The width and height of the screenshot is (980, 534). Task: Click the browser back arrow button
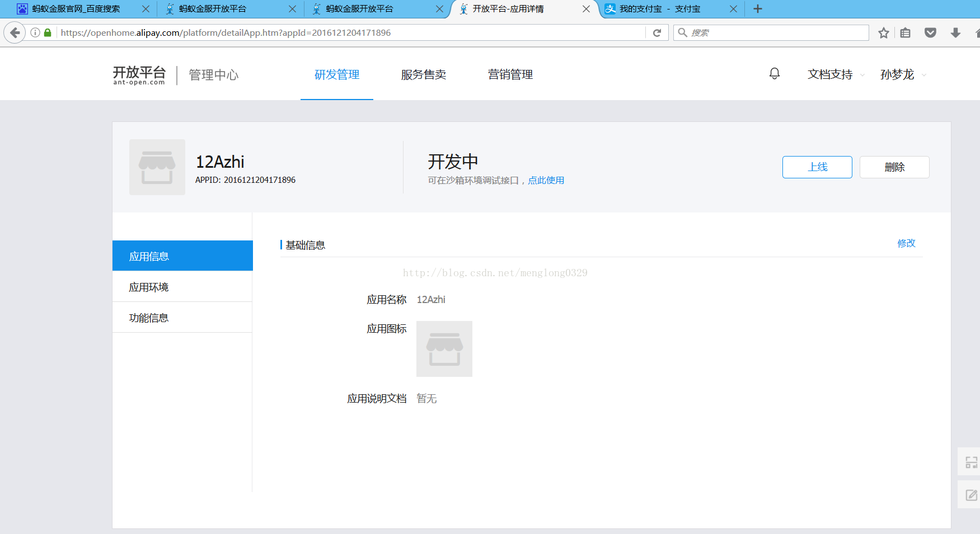point(15,32)
